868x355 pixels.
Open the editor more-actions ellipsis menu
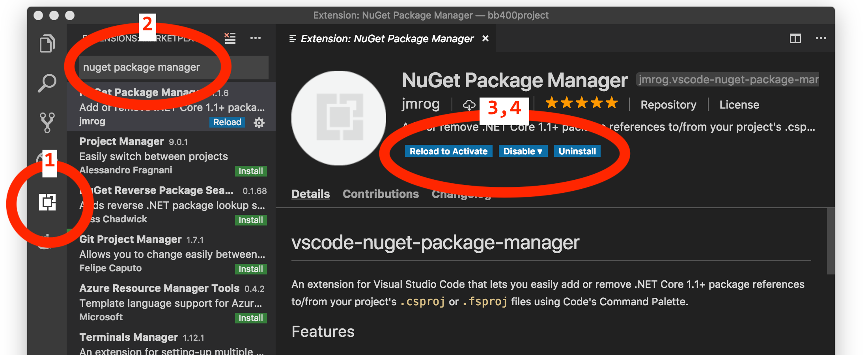coord(821,38)
